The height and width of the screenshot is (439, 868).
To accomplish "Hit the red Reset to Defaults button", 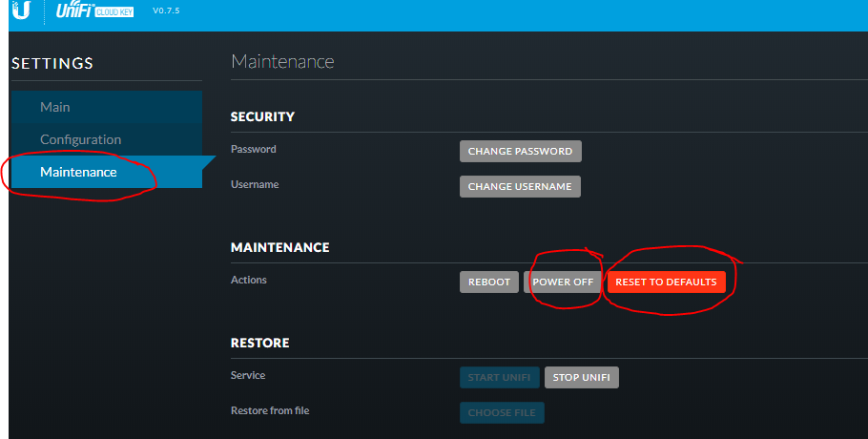I will point(666,282).
